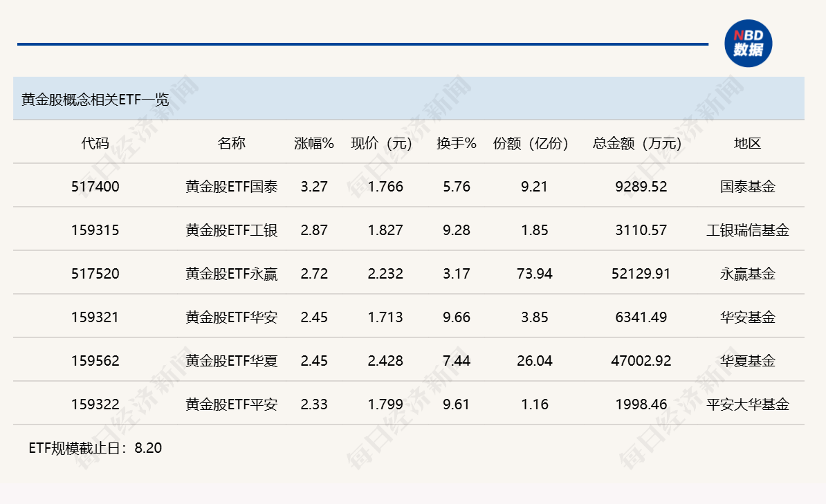Click the name 黄金股ETF永赢
Screen dimensions: 826x504
(x=231, y=274)
